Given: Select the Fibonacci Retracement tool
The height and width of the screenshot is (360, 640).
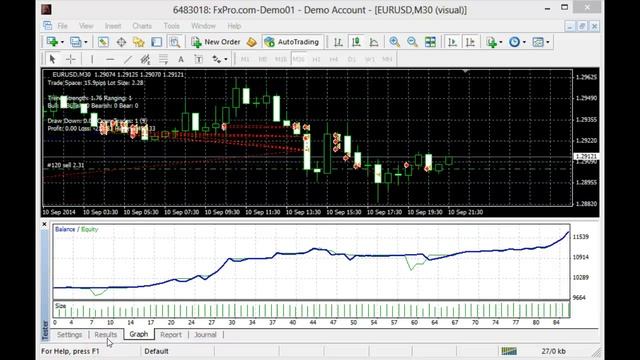Looking at the screenshot, I should point(163,59).
